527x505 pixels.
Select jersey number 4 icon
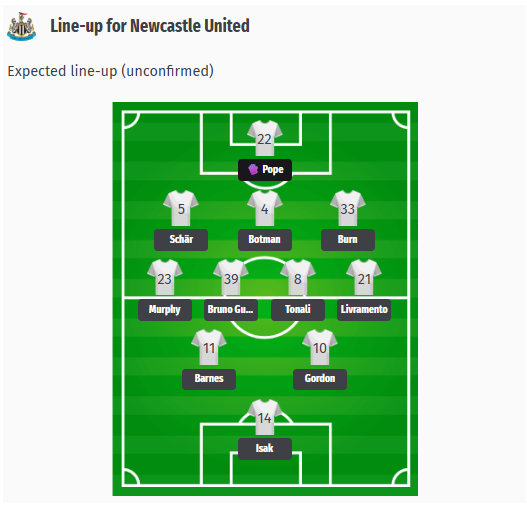click(x=265, y=208)
